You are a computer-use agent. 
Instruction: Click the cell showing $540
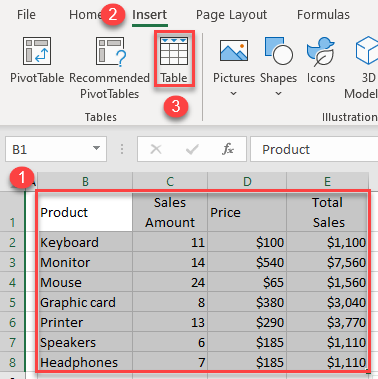(x=247, y=262)
